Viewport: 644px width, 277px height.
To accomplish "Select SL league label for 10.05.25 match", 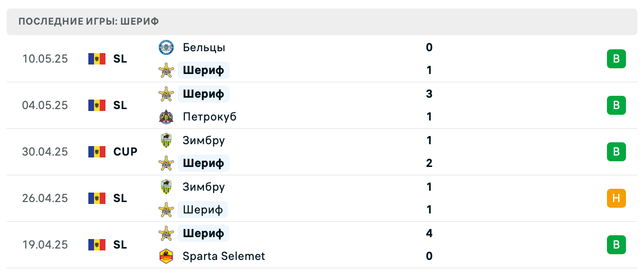I will pos(120,59).
